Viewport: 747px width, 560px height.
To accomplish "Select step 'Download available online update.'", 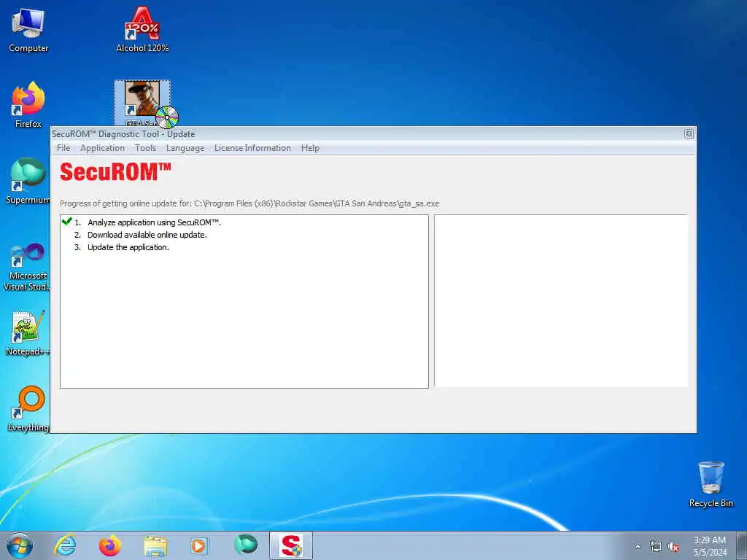I will tap(147, 235).
